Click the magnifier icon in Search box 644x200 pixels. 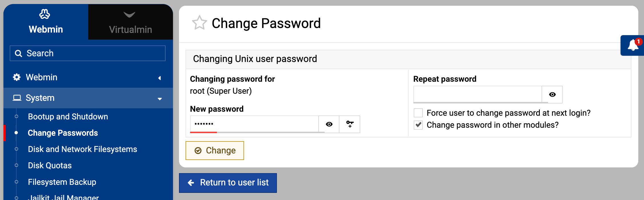pyautogui.click(x=18, y=53)
